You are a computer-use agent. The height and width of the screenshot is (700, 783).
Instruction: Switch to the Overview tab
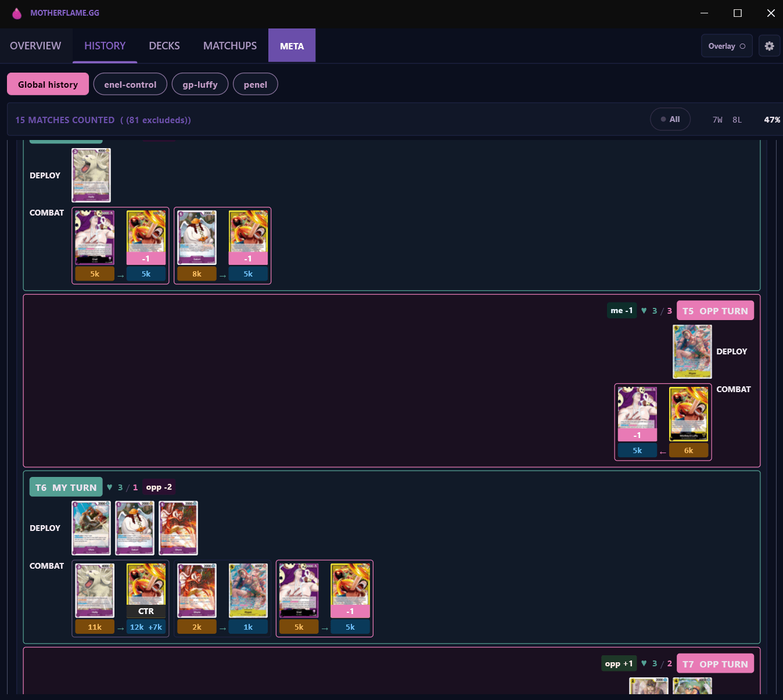pos(35,46)
